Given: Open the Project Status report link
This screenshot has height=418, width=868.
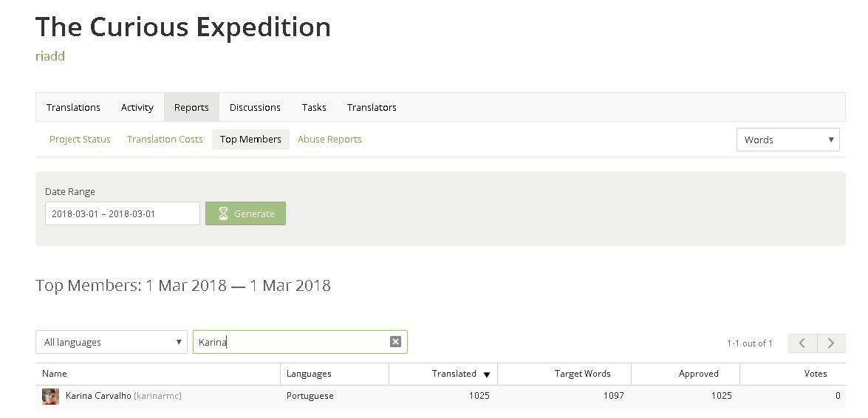Looking at the screenshot, I should click(x=80, y=140).
